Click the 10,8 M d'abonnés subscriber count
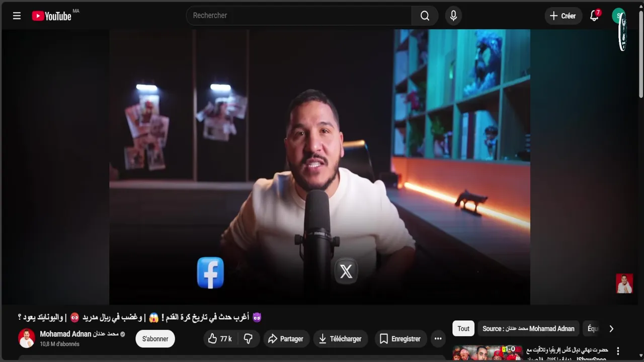Screen dimensions: 644x362 click(59, 344)
